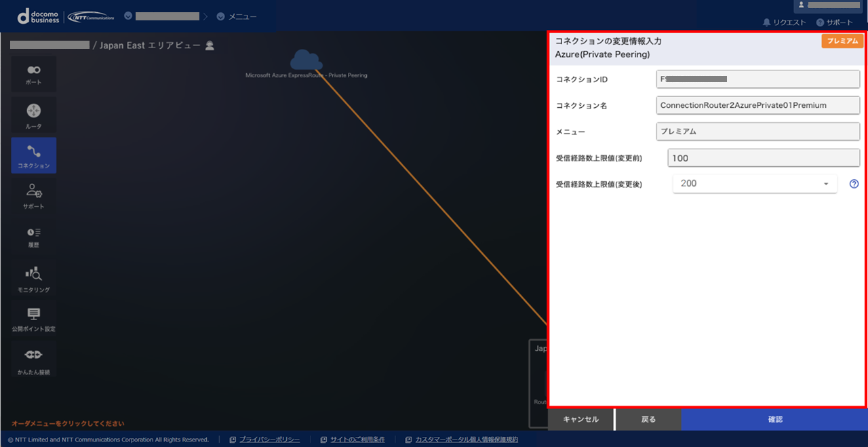Viewport: 868px width, 447px height.
Task: Select the ルータ (Router) sidebar icon
Action: [x=33, y=115]
